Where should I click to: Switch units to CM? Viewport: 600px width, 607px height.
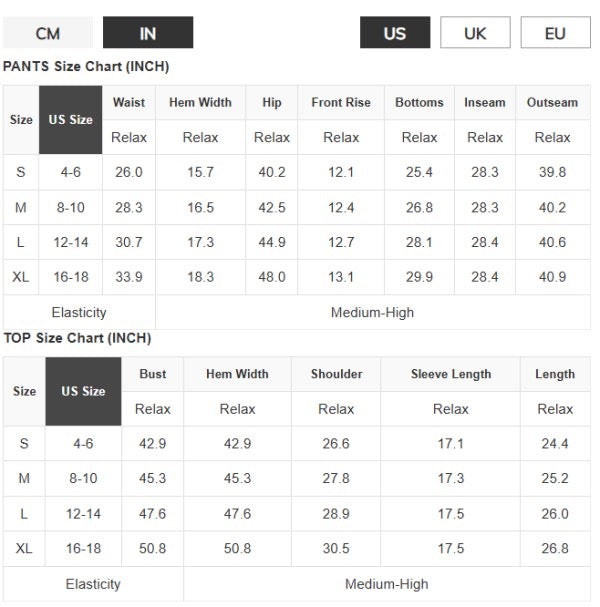(48, 33)
